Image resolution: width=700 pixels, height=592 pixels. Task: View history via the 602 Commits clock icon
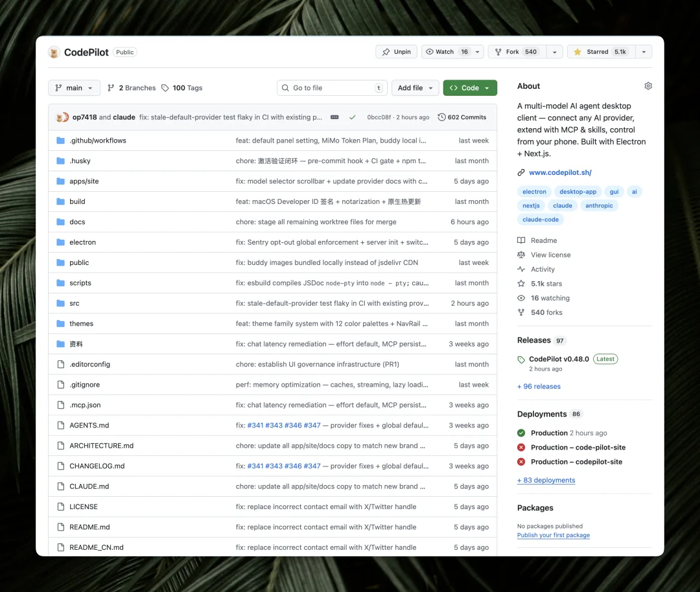[x=441, y=117]
